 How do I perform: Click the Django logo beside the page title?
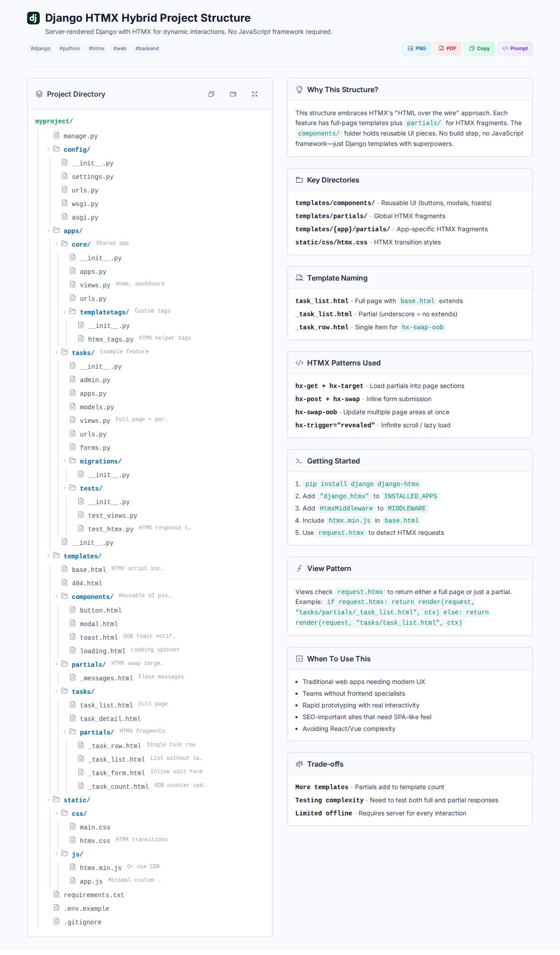33,18
